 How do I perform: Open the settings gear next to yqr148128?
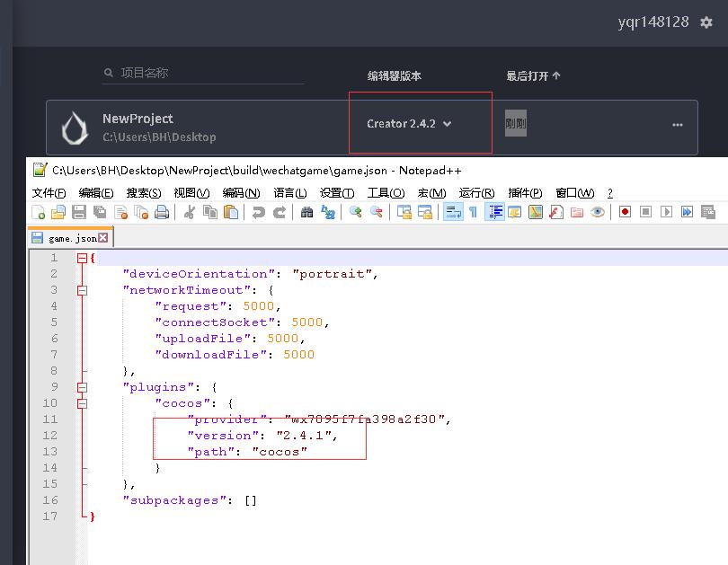click(706, 22)
